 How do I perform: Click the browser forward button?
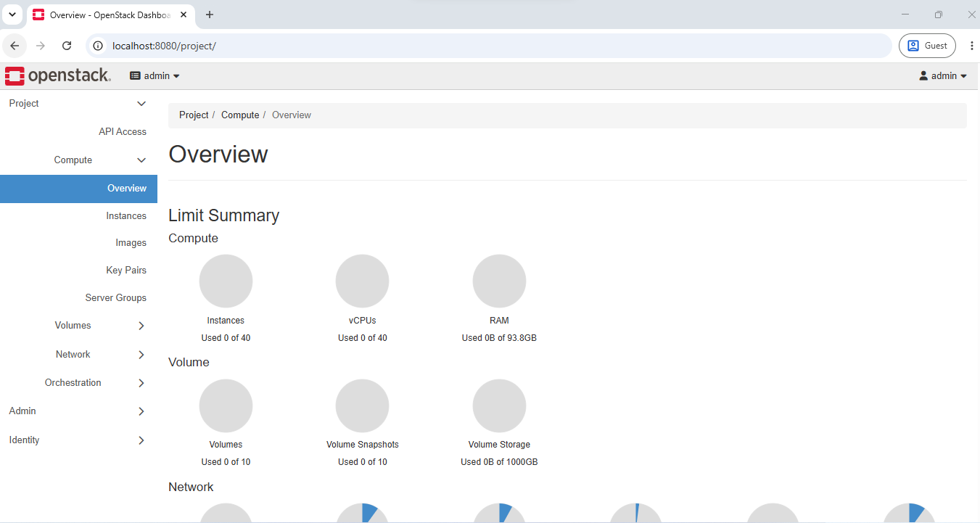(41, 46)
